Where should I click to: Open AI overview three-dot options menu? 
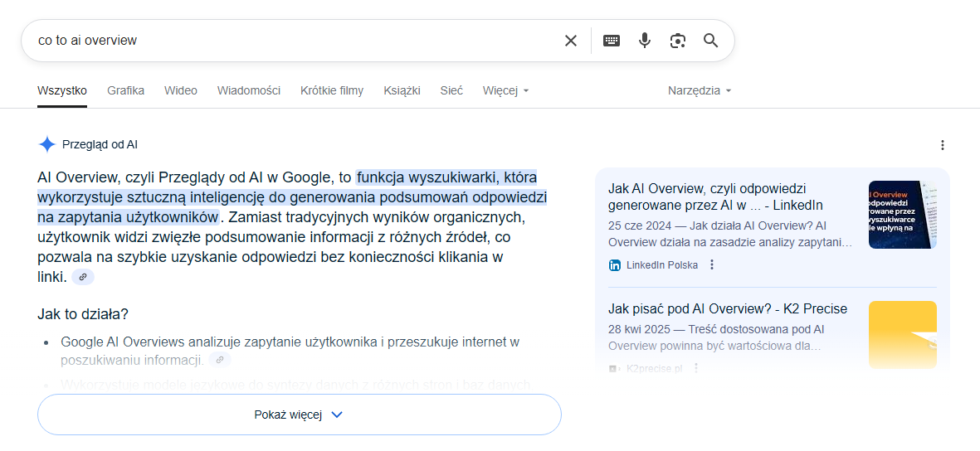943,145
